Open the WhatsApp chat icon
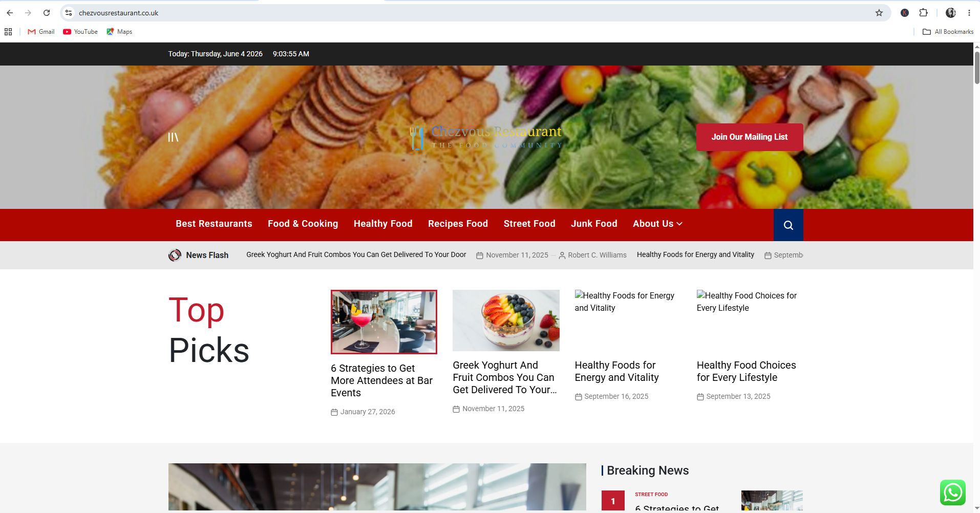 (952, 493)
